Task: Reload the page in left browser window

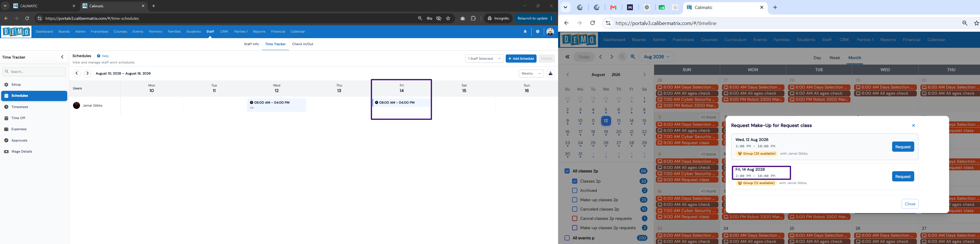Action: click(27, 18)
